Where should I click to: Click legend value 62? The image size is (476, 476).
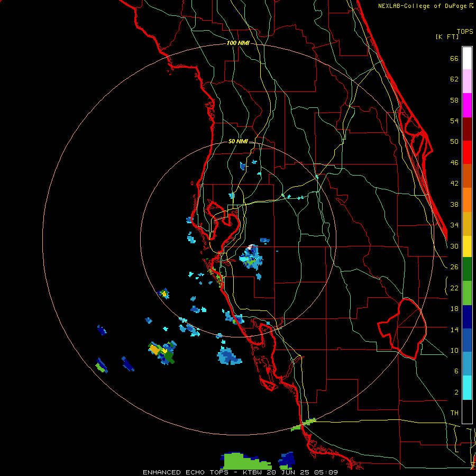click(x=454, y=79)
